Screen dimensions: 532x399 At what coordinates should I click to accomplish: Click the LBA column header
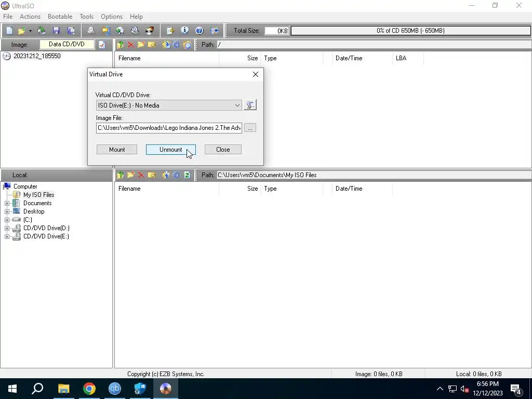point(408,58)
